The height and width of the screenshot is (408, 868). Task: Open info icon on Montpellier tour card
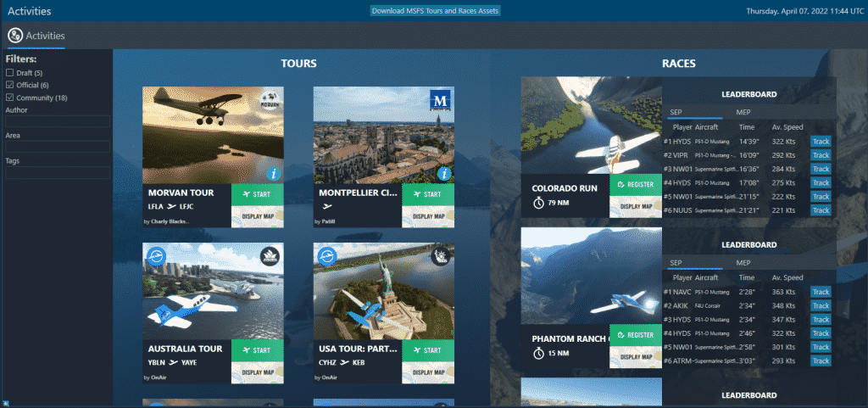click(444, 174)
